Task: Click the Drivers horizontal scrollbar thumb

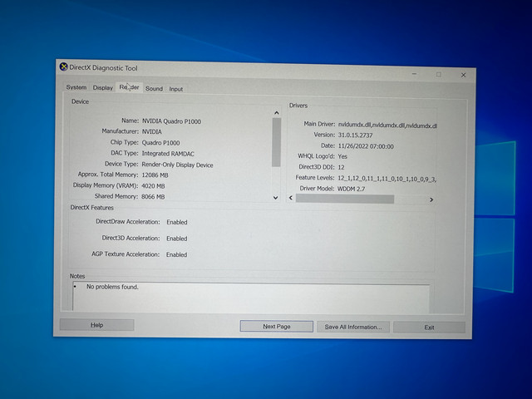Action: (345, 199)
